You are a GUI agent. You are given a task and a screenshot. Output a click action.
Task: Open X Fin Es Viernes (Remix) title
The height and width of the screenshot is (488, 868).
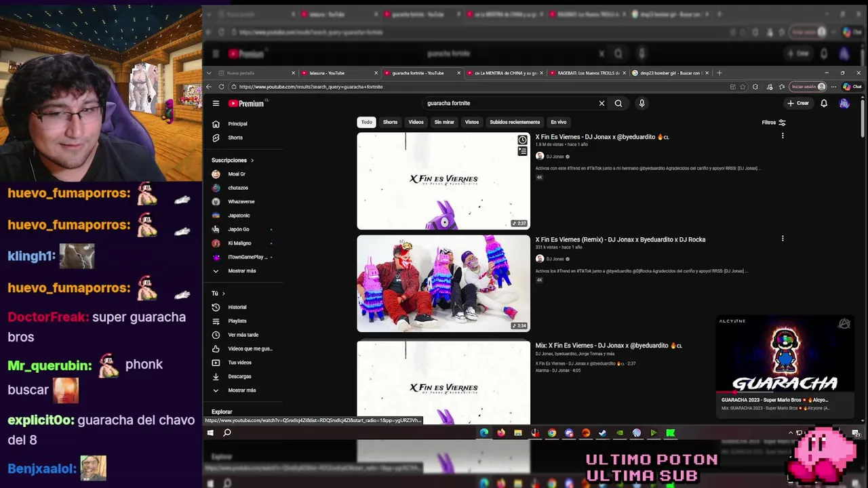pyautogui.click(x=620, y=239)
